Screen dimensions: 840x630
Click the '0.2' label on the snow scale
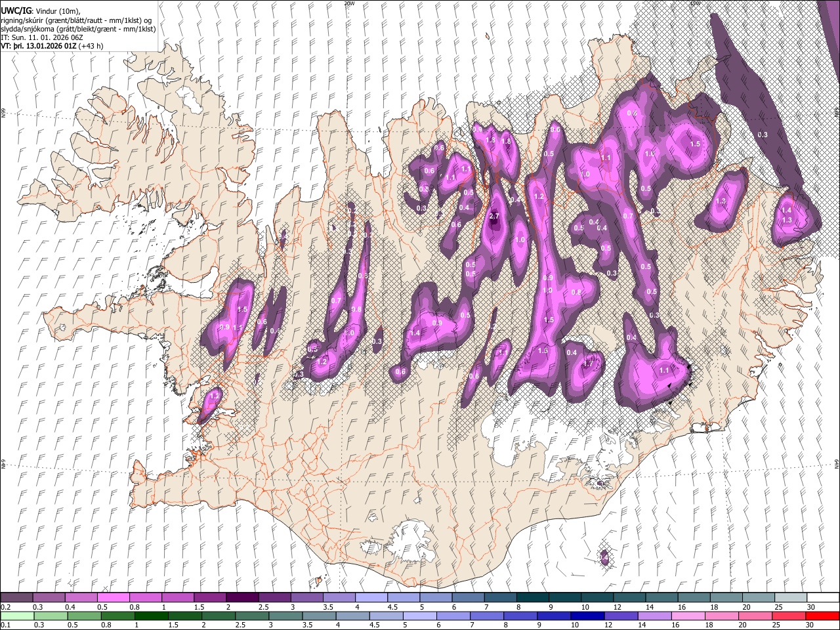click(5, 607)
